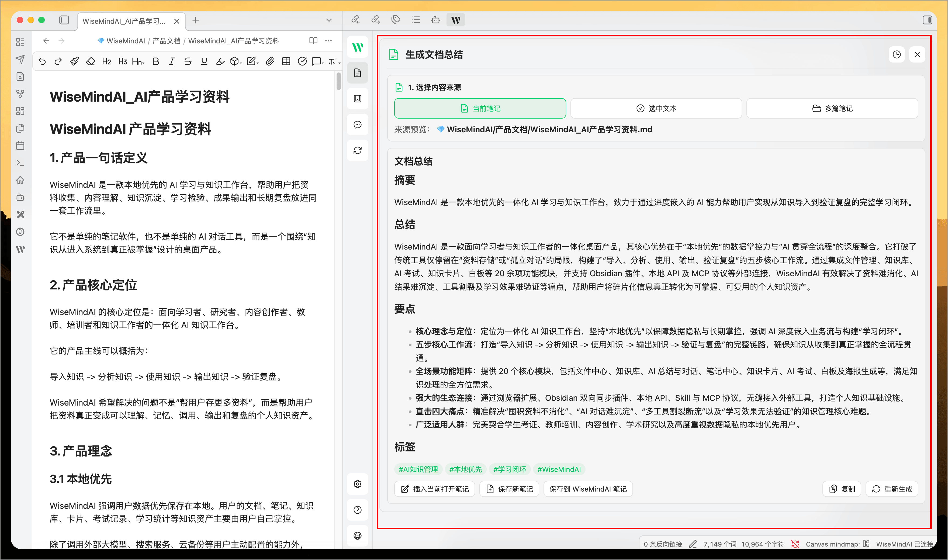The height and width of the screenshot is (560, 948).
Task: Open a new tab with plus button
Action: click(x=195, y=20)
